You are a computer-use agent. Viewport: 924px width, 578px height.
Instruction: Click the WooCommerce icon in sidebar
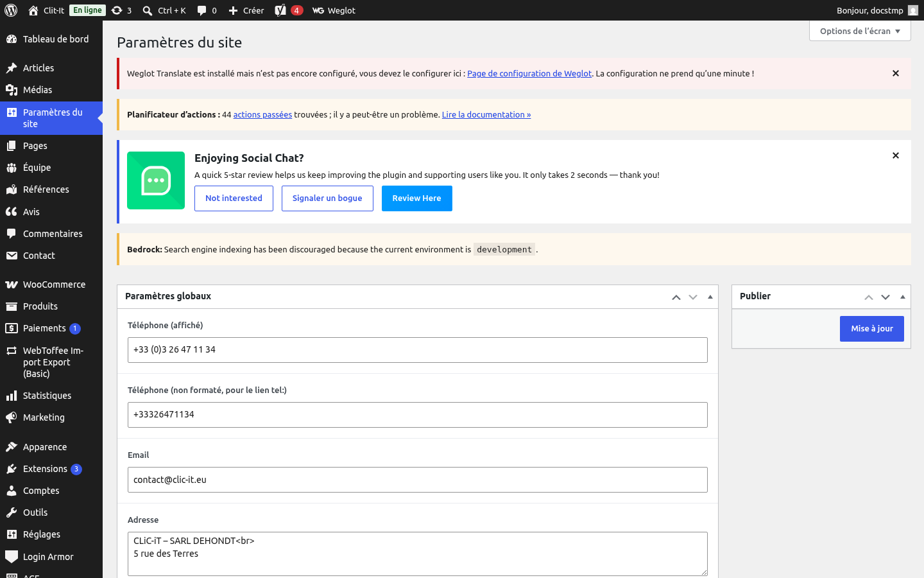[x=12, y=285]
